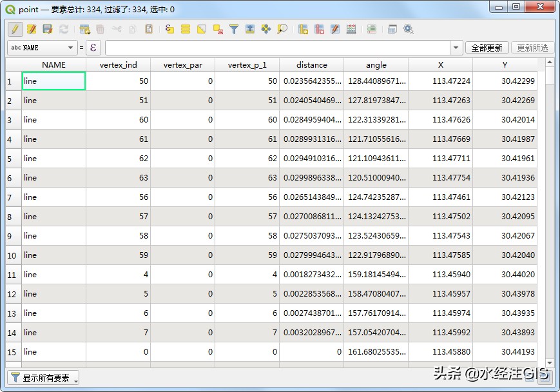
Task: Open the epsilon expression builder button
Action: [93, 48]
